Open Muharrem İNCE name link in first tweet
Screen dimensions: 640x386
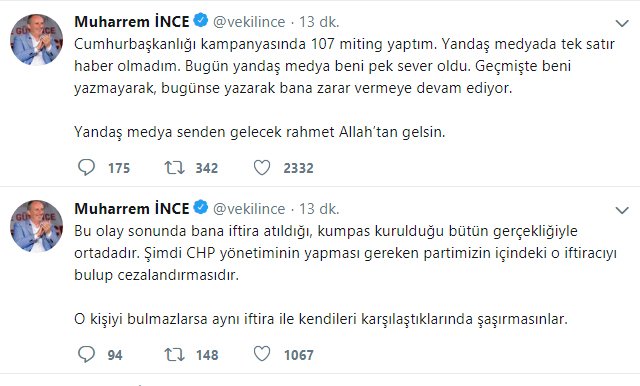click(132, 22)
